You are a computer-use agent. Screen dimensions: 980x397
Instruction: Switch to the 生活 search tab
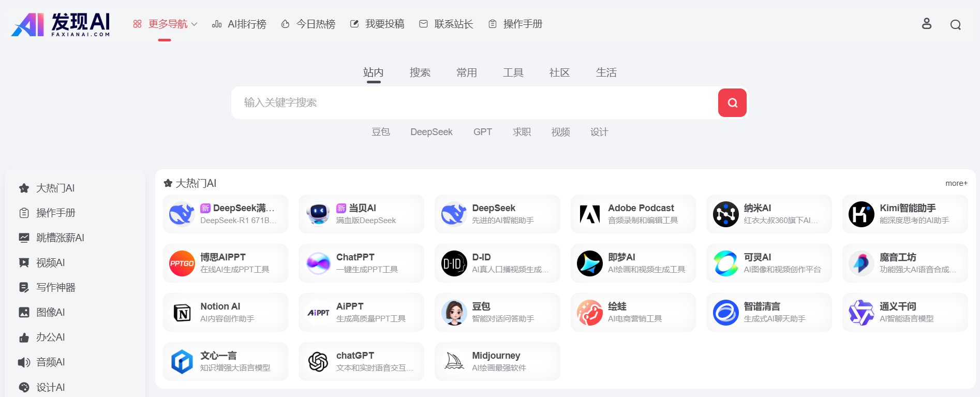tap(606, 72)
